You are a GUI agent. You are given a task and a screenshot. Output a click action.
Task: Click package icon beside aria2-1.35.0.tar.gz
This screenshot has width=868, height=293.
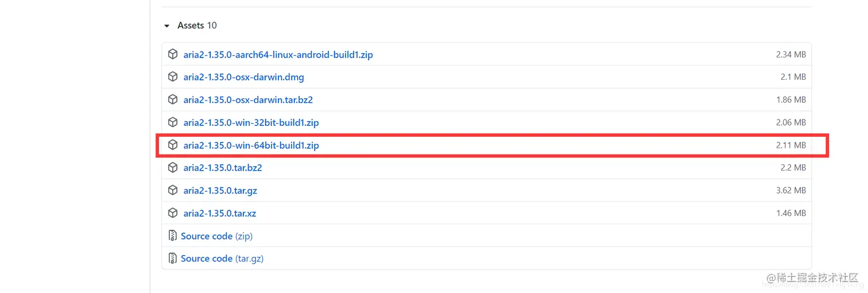click(173, 190)
